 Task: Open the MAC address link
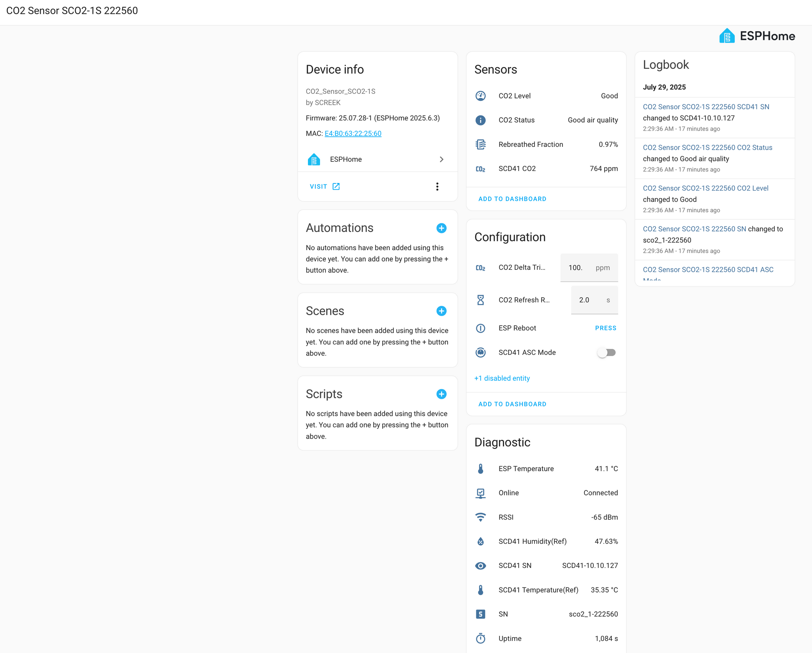[x=353, y=133]
